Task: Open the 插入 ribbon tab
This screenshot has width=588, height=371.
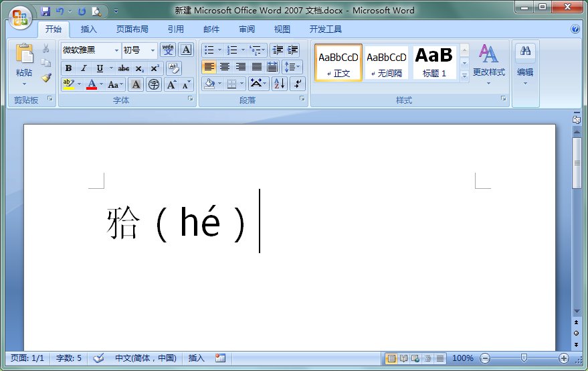Action: (89, 29)
